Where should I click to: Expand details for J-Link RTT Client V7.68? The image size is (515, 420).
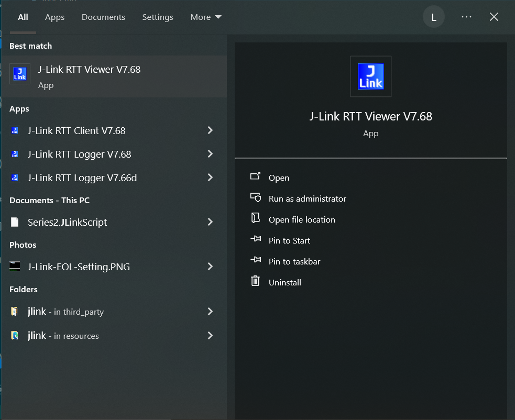click(210, 130)
